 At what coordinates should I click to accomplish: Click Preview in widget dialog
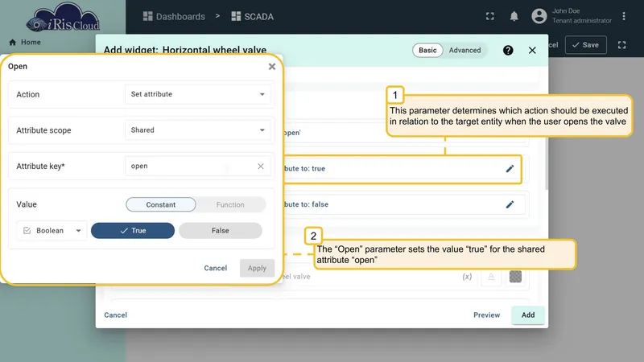487,315
